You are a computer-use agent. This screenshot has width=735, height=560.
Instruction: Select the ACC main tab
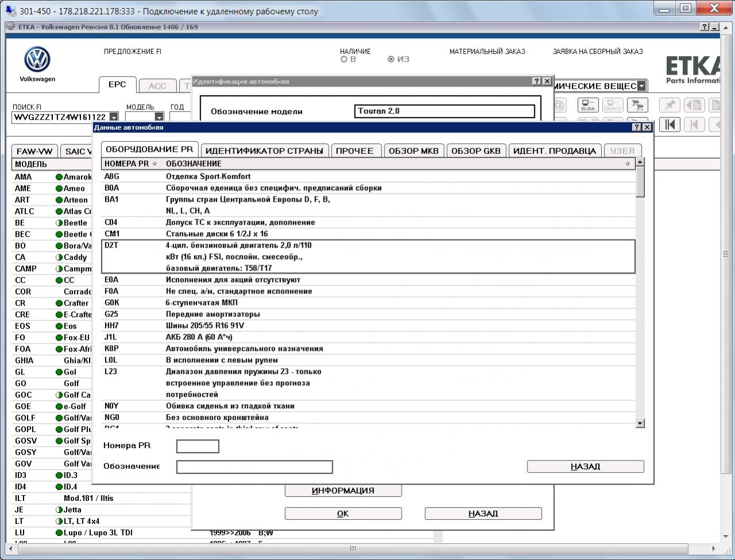(x=157, y=86)
